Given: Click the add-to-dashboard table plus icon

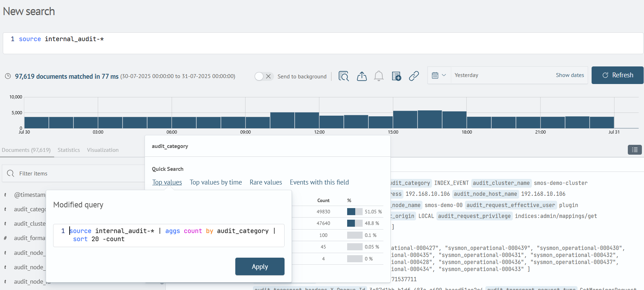Looking at the screenshot, I should click(396, 76).
